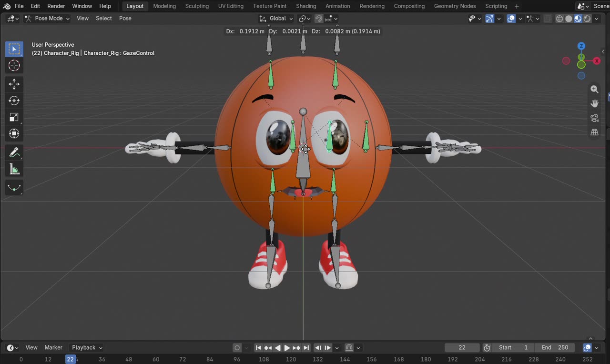Toggle viewport overlays button
The width and height of the screenshot is (610, 364).
pyautogui.click(x=511, y=19)
